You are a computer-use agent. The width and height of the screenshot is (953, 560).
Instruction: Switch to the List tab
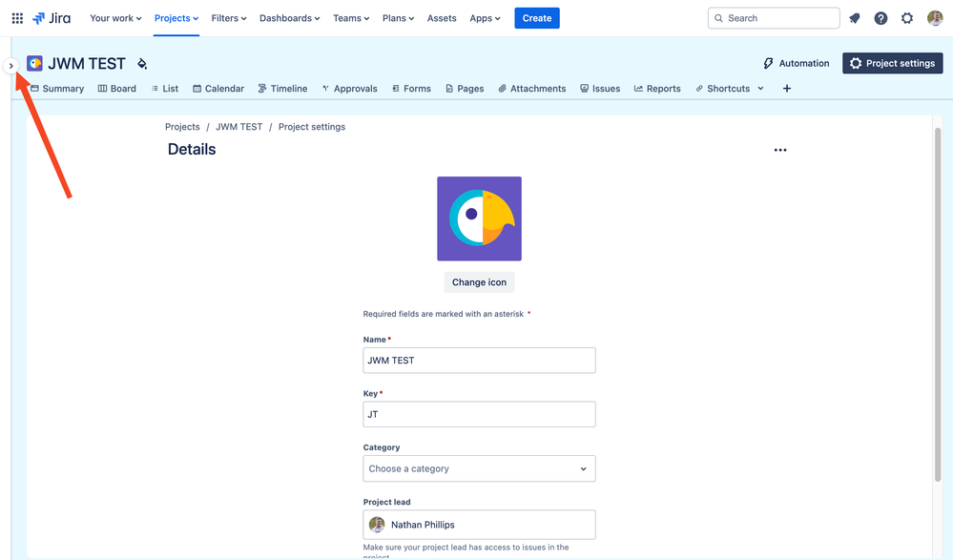(x=165, y=88)
